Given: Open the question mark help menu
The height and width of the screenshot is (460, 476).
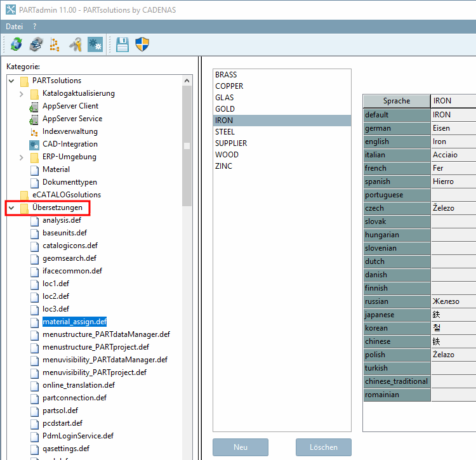Looking at the screenshot, I should click(x=34, y=26).
